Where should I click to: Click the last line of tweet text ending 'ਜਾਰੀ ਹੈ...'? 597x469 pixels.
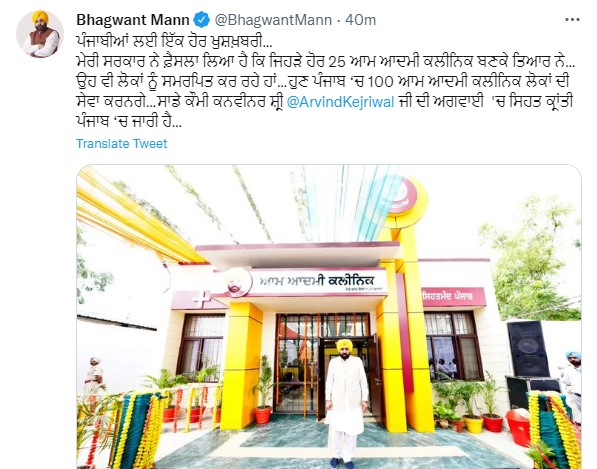point(129,122)
